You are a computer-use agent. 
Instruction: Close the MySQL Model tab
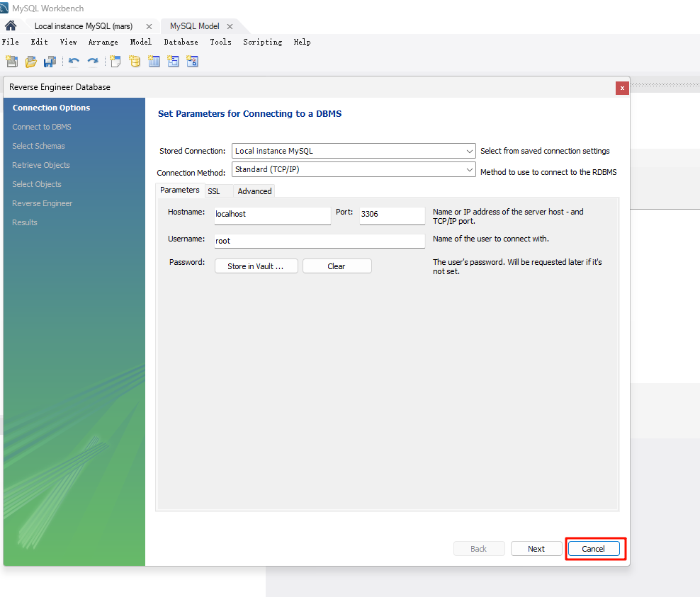tap(230, 27)
